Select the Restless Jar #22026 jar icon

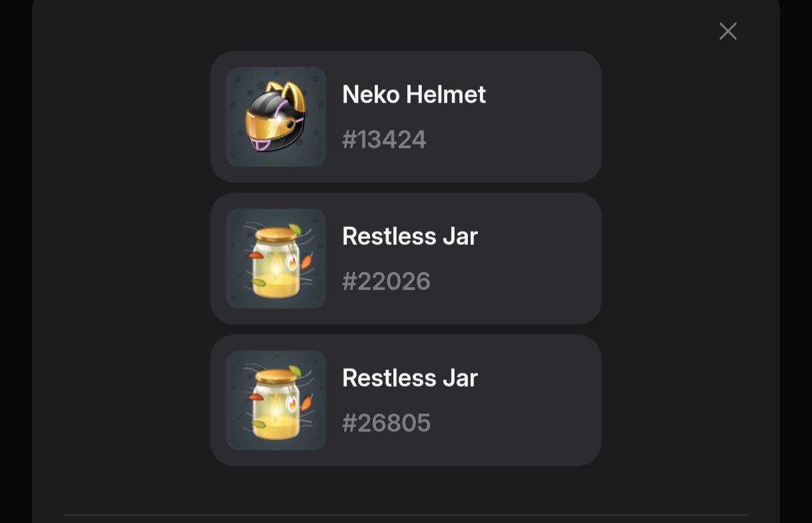pyautogui.click(x=276, y=259)
